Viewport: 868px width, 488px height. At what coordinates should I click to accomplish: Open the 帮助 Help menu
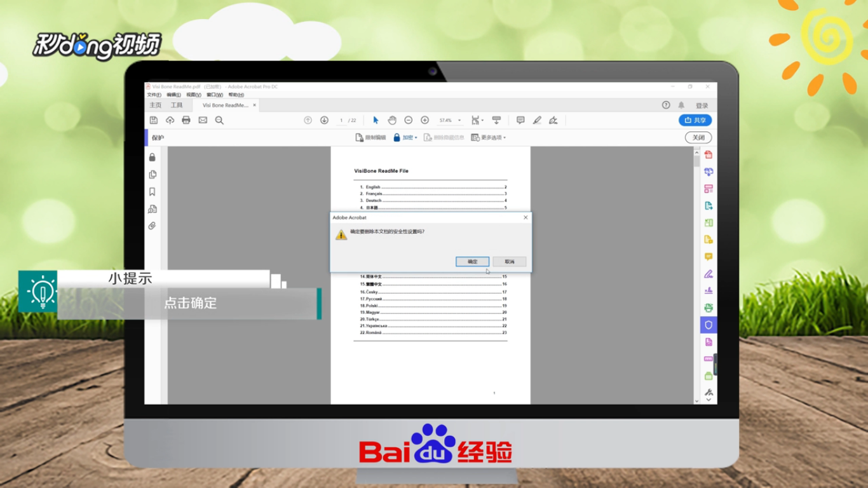[236, 95]
